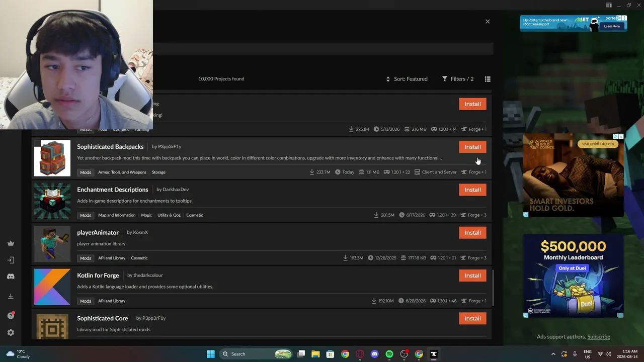Click Sophisticated Core thumbnail
644x362 pixels.
(x=52, y=326)
